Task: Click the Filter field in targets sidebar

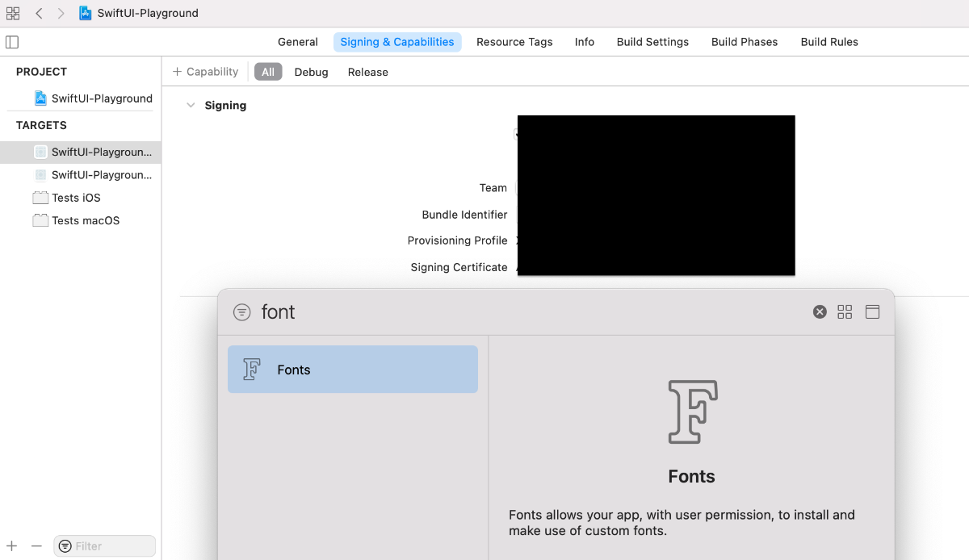Action: [104, 546]
